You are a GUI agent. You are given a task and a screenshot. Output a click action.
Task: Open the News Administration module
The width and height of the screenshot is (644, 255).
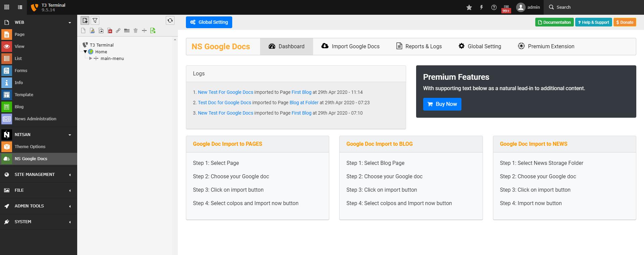(35, 119)
